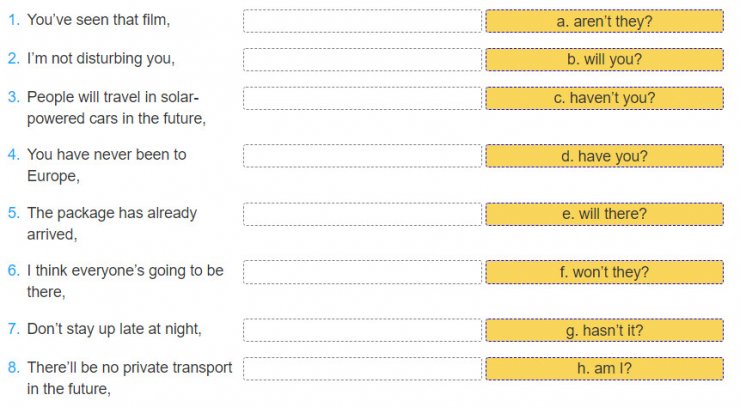Click the empty box for the package sentence
The height and width of the screenshot is (407, 740).
(x=362, y=214)
